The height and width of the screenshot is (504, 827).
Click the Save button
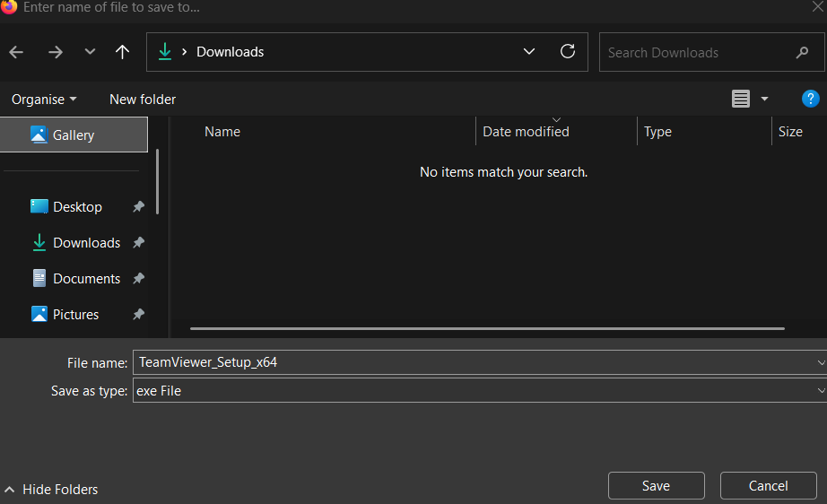tap(656, 486)
